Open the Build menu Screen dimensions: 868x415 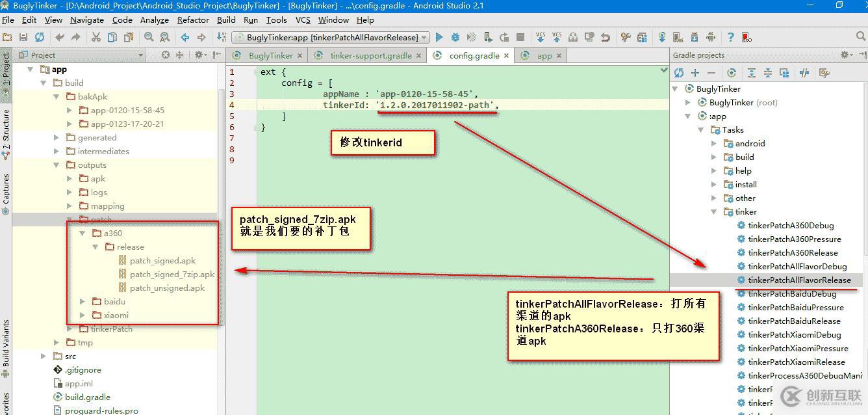coord(226,20)
